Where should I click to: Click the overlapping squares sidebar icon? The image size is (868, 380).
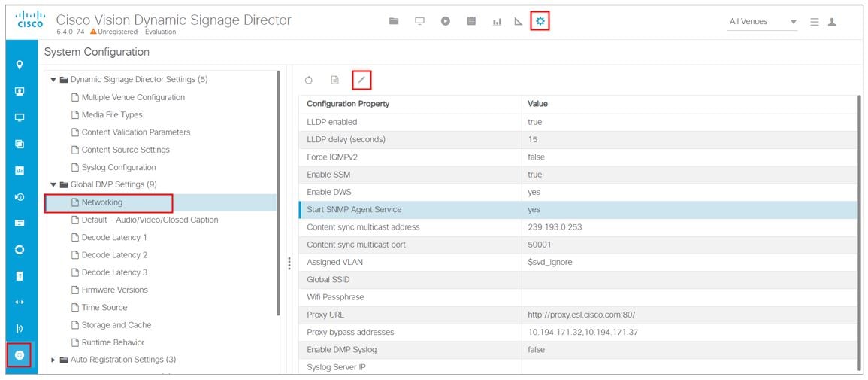click(20, 144)
